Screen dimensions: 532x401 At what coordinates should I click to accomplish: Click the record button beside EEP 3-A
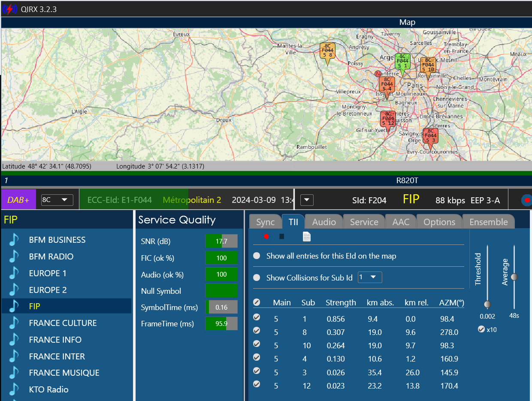pyautogui.click(x=527, y=200)
